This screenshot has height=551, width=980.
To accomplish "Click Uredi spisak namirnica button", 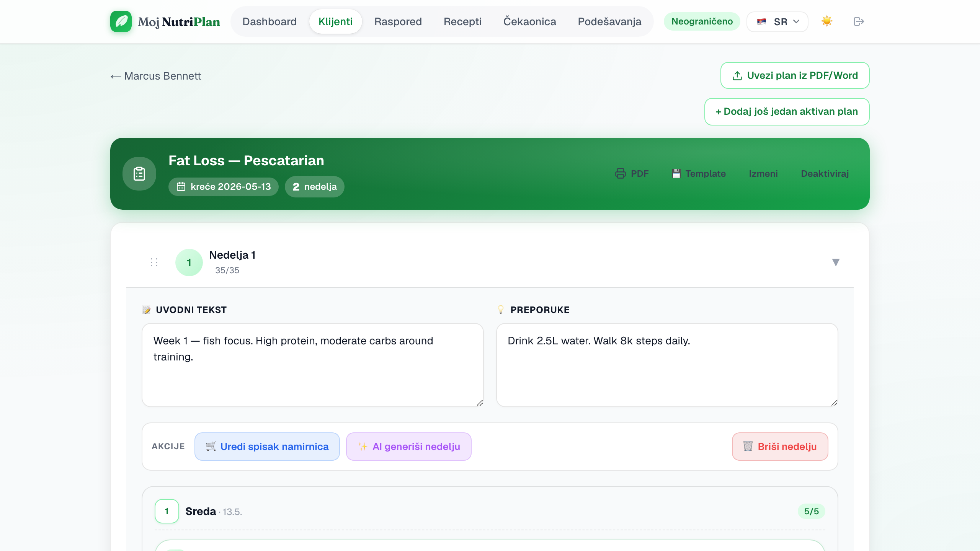I will click(x=267, y=447).
